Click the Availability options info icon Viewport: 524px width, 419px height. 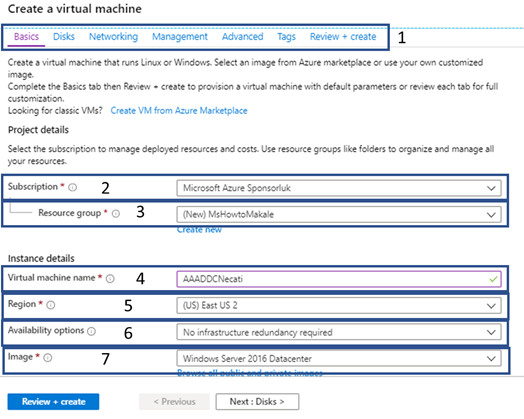click(91, 331)
